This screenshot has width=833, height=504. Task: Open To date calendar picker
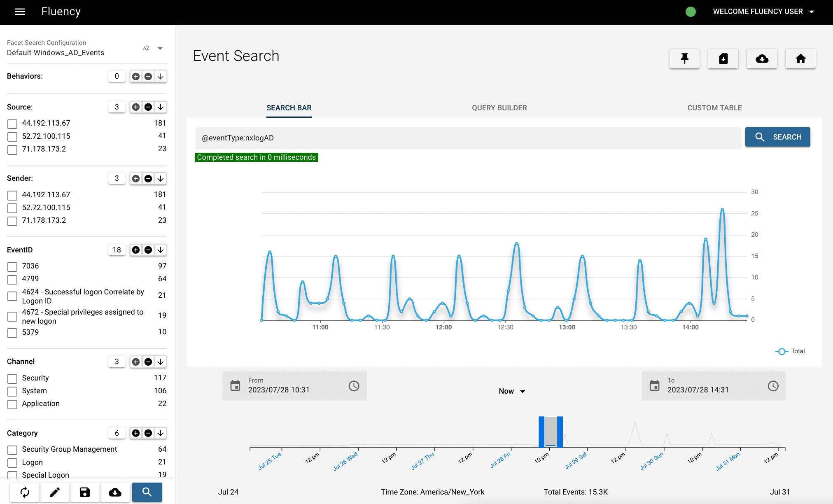pyautogui.click(x=654, y=386)
